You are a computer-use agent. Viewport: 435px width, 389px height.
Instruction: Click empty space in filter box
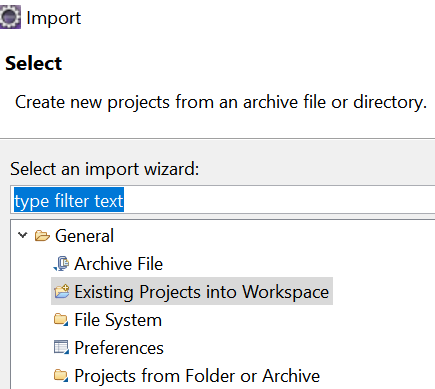(x=279, y=200)
